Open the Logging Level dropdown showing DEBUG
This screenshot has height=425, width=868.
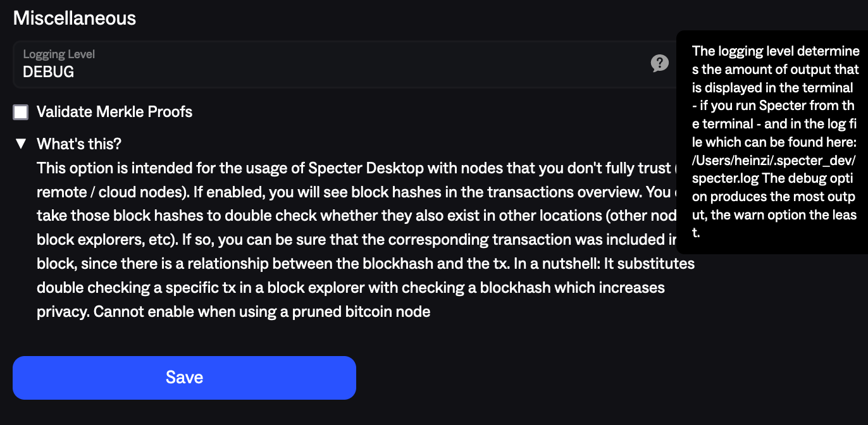(253, 63)
